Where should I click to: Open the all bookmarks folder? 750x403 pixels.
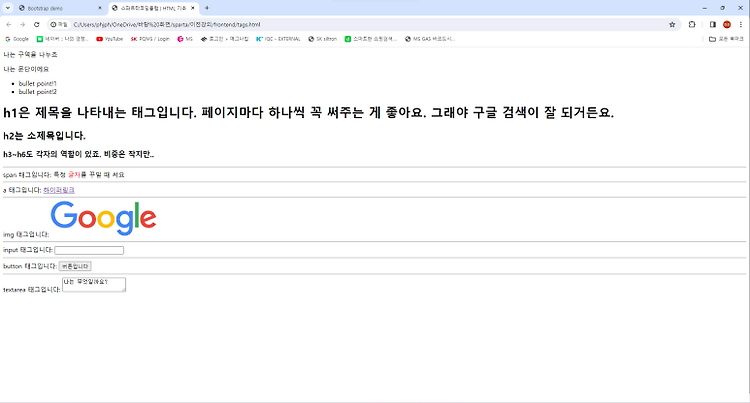click(x=726, y=39)
